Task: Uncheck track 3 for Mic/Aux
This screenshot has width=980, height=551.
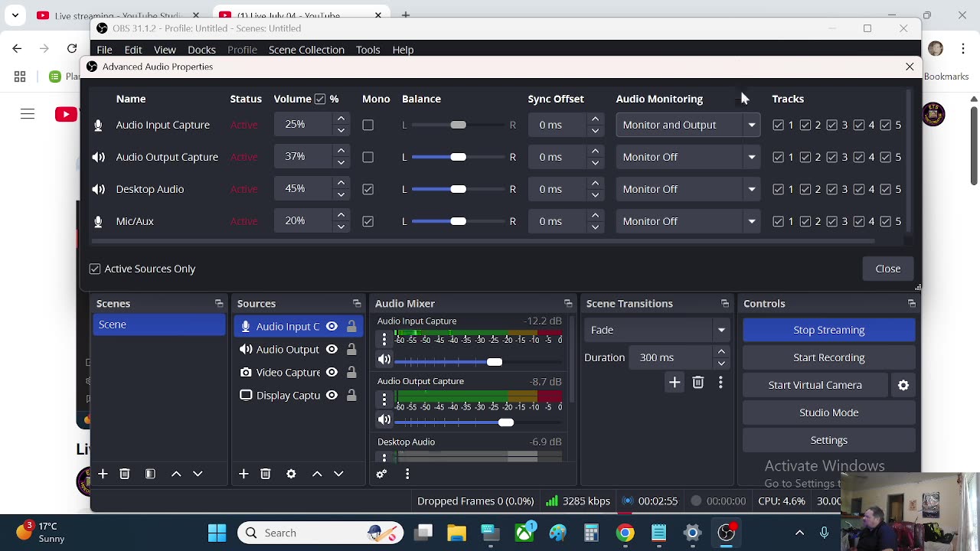Action: [832, 221]
